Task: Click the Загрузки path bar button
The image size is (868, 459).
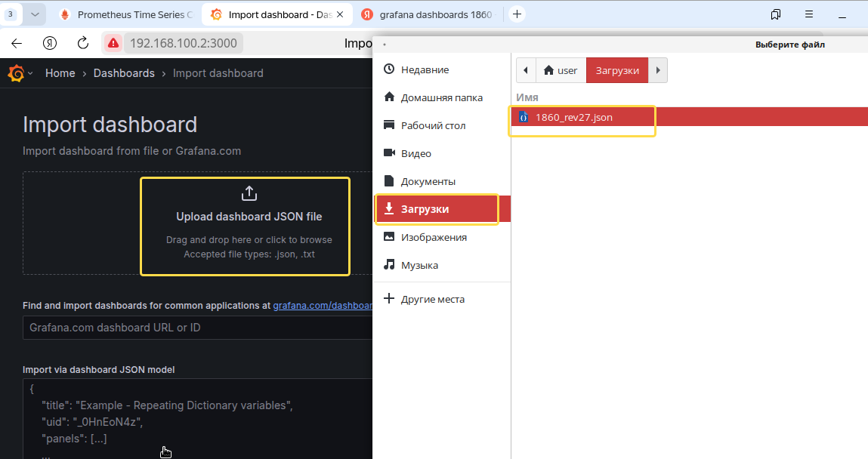Action: click(x=617, y=70)
